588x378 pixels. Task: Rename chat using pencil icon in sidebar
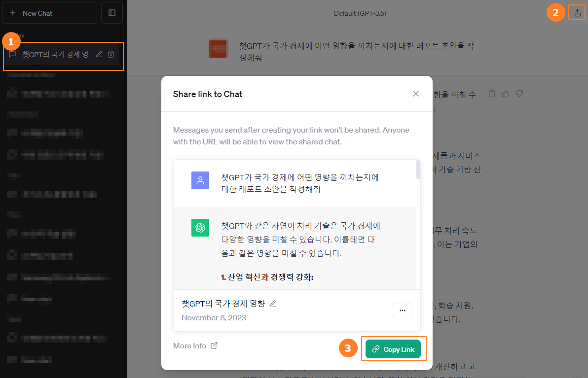point(99,54)
